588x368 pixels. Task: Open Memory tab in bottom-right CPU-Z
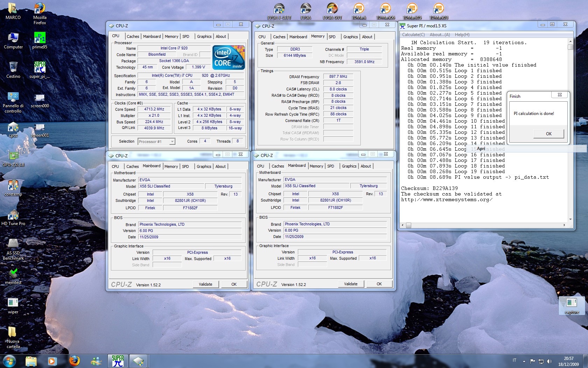[316, 166]
